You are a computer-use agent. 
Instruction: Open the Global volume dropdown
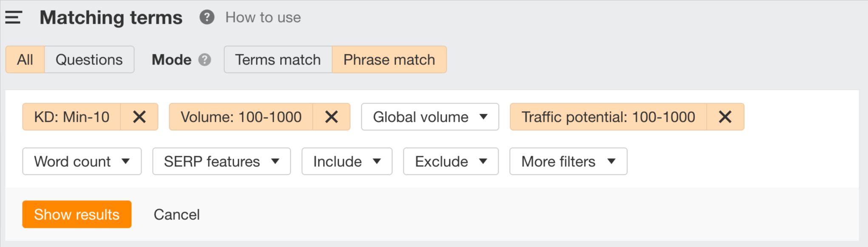429,117
